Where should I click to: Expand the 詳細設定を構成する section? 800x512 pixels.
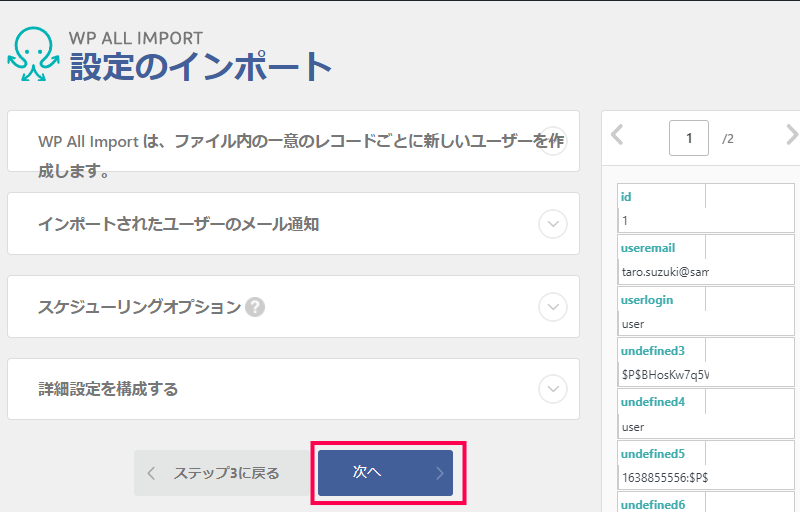coord(553,389)
